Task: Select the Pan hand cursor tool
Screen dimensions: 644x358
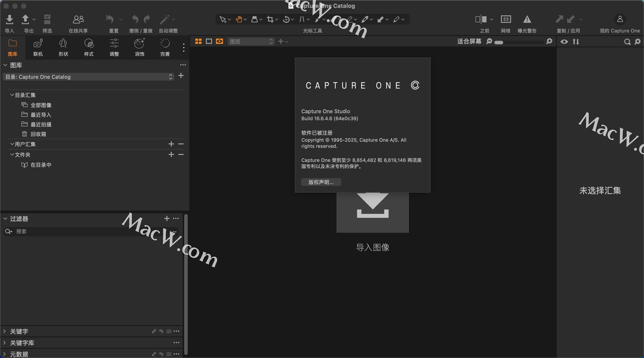Action: click(x=239, y=19)
